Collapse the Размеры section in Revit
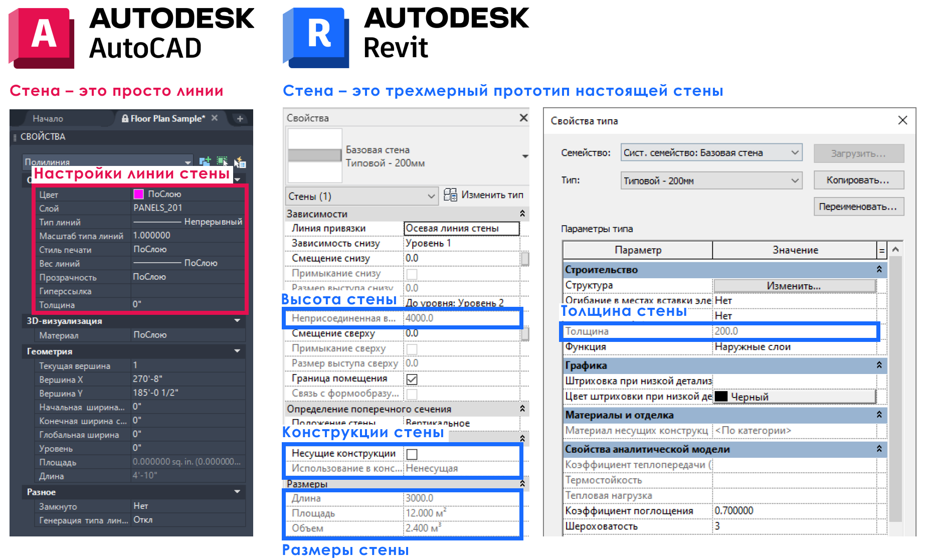The height and width of the screenshot is (560, 925). tap(522, 483)
